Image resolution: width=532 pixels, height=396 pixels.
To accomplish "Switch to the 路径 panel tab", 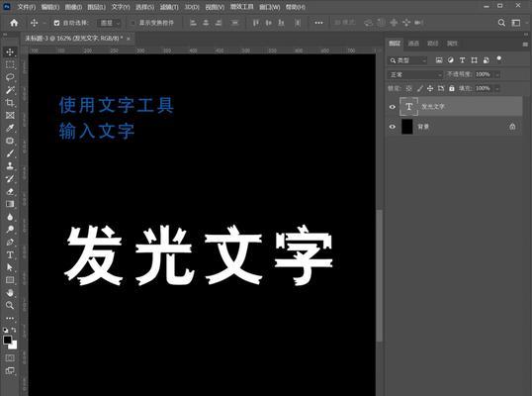I will click(432, 44).
